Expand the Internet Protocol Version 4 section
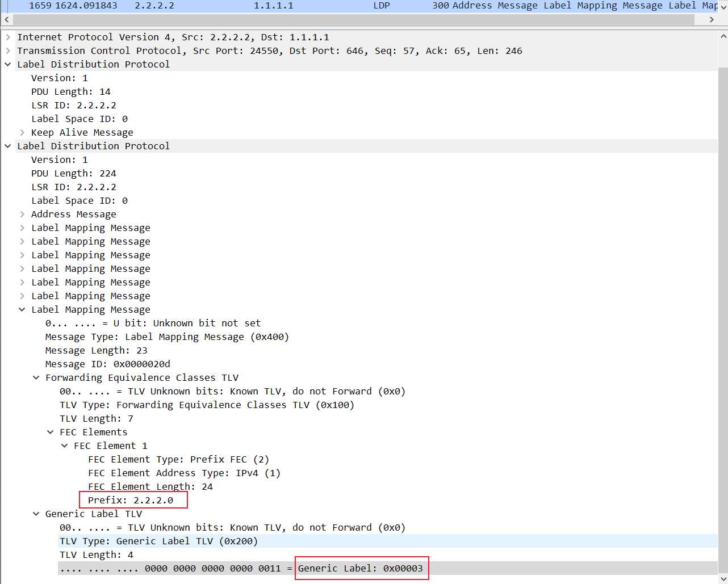728x584 pixels. point(8,37)
